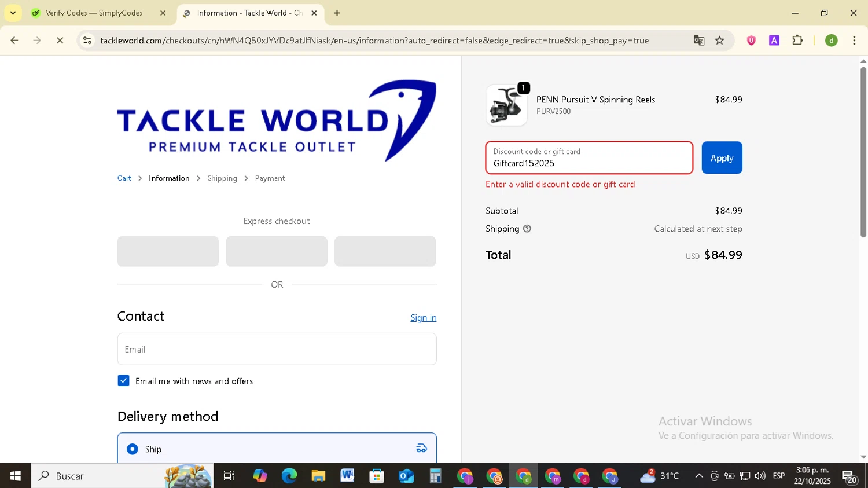The width and height of the screenshot is (868, 488).
Task: Click the address bar URL
Action: [x=374, y=41]
